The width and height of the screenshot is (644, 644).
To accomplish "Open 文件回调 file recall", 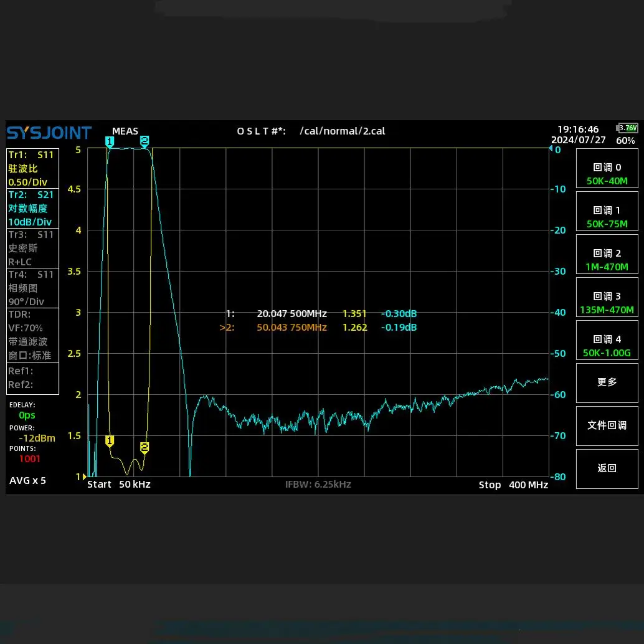I will (607, 426).
